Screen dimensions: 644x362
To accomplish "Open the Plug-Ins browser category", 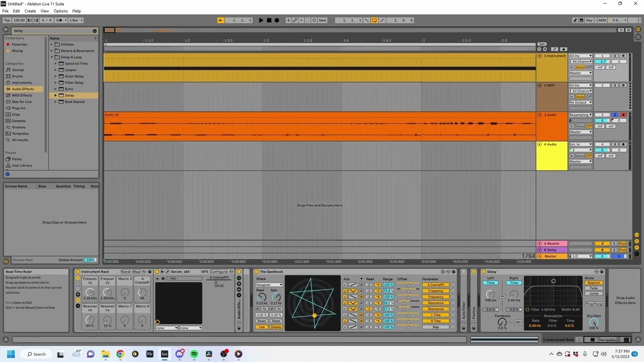I will pyautogui.click(x=19, y=108).
